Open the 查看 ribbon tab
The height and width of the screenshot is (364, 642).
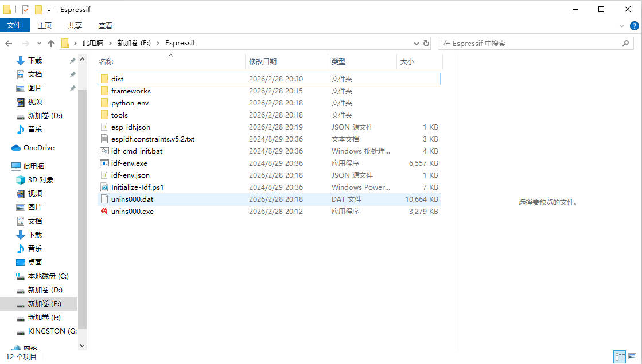click(x=105, y=25)
